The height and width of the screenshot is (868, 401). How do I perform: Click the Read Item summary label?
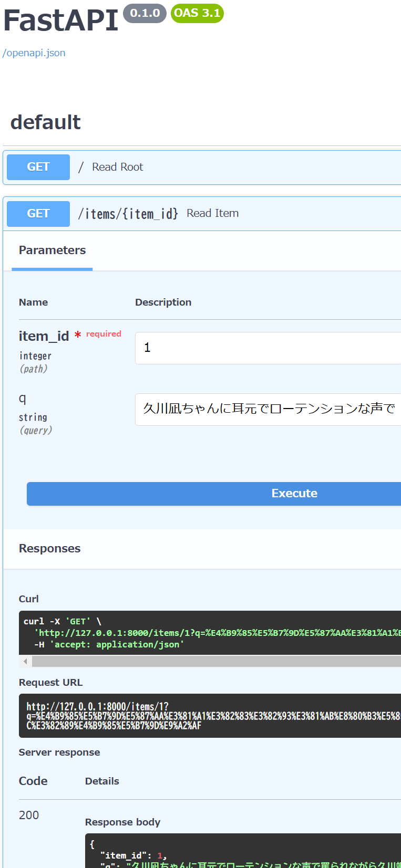(212, 213)
